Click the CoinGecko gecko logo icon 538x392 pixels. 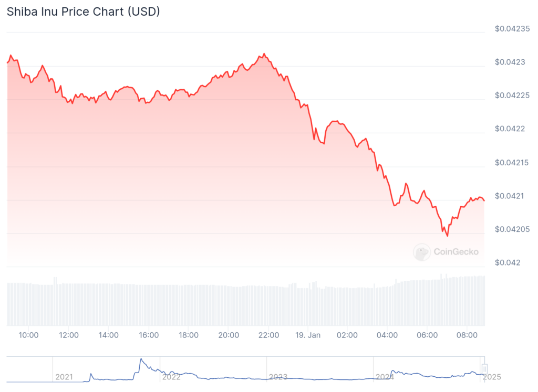click(x=422, y=252)
